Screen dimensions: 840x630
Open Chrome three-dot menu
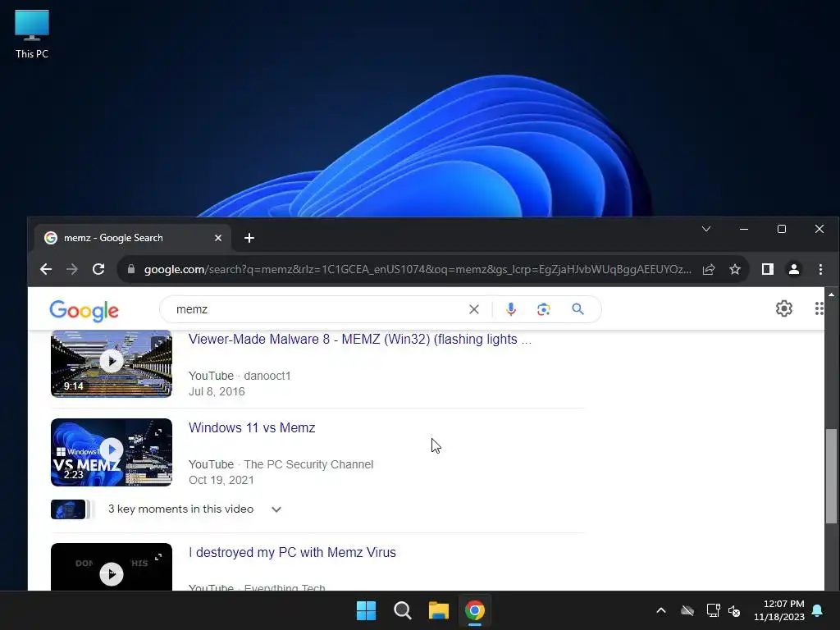[820, 269]
